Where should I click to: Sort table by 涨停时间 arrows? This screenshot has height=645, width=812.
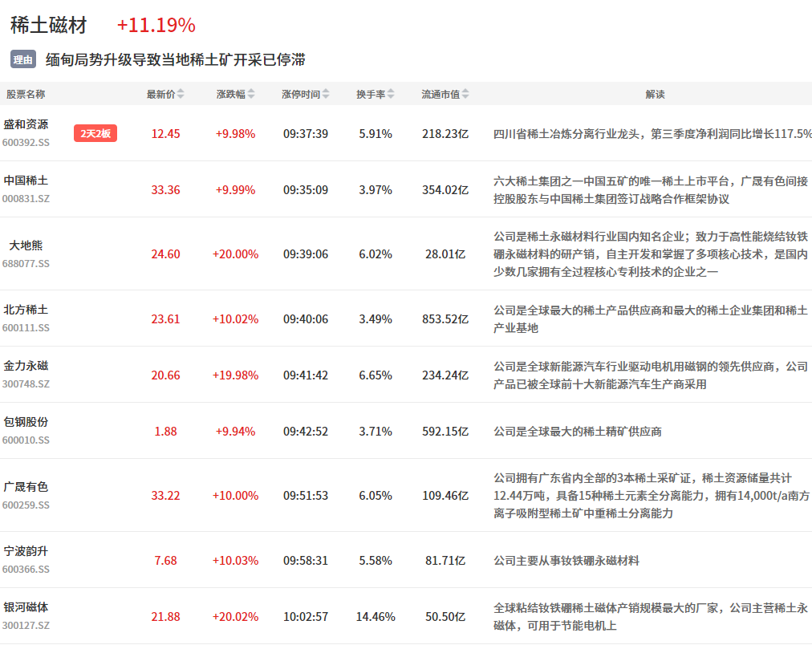(x=326, y=94)
